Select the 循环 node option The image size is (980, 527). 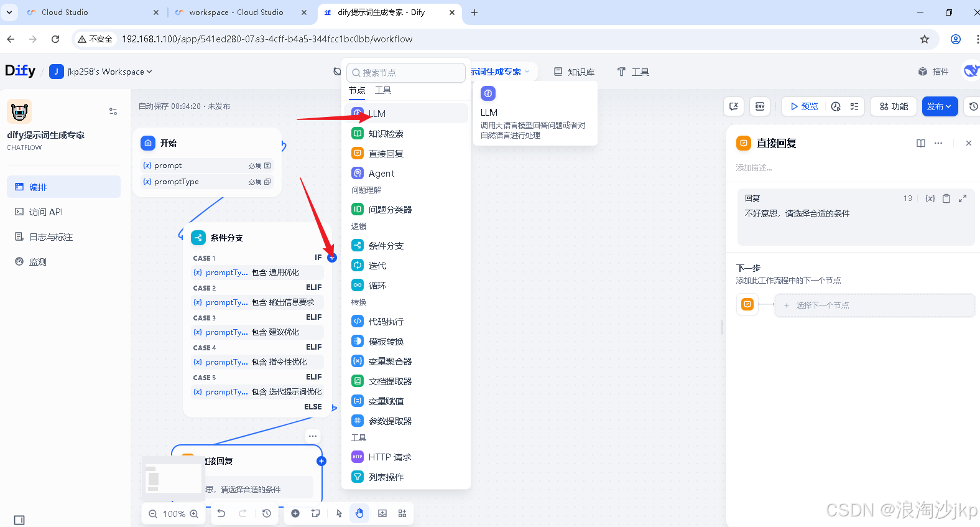pos(405,285)
